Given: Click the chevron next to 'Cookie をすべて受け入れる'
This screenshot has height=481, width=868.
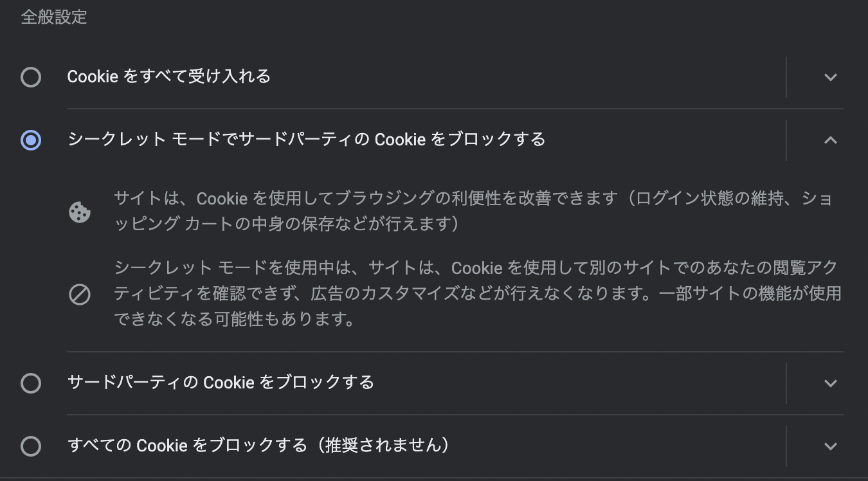Looking at the screenshot, I should [x=831, y=76].
